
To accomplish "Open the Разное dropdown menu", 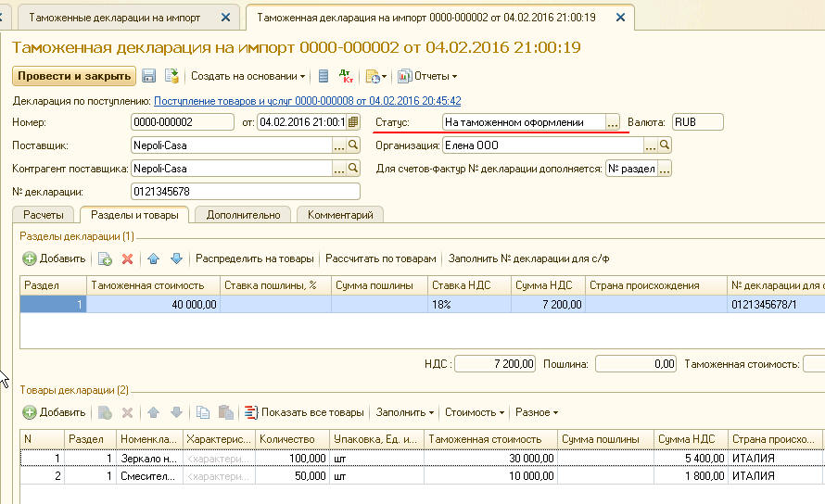I will [x=537, y=412].
